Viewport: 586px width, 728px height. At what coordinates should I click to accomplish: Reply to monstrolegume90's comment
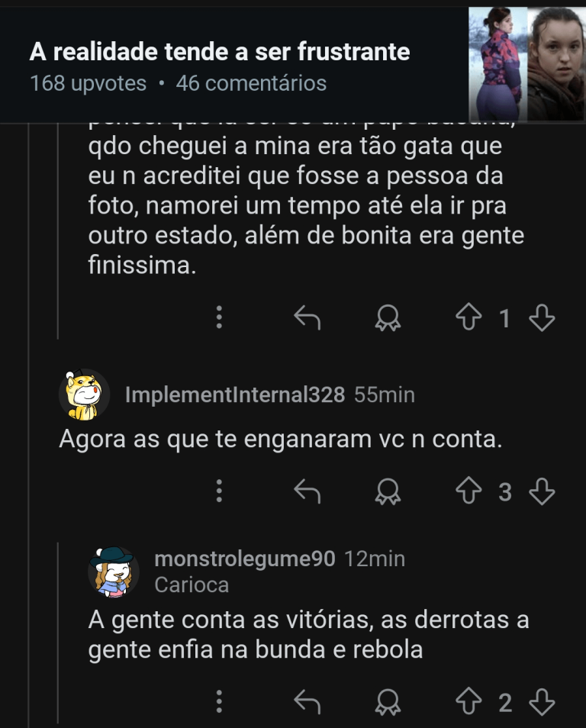click(x=307, y=703)
